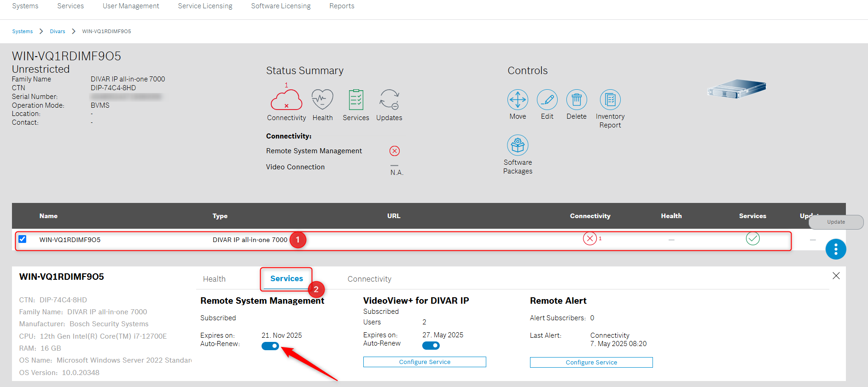Image resolution: width=868 pixels, height=387 pixels.
Task: Uncheck the WIN-VQ1RDIMF9O5 row checkbox
Action: [x=23, y=239]
